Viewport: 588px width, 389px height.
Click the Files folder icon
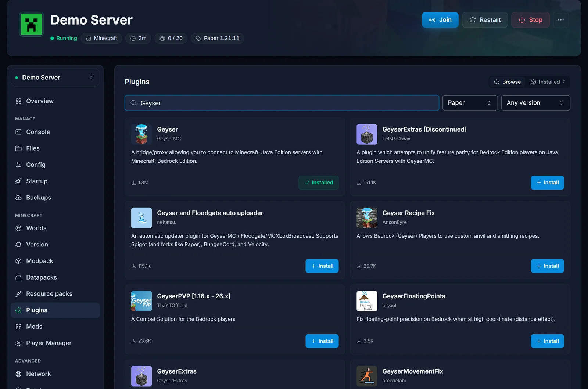(18, 148)
